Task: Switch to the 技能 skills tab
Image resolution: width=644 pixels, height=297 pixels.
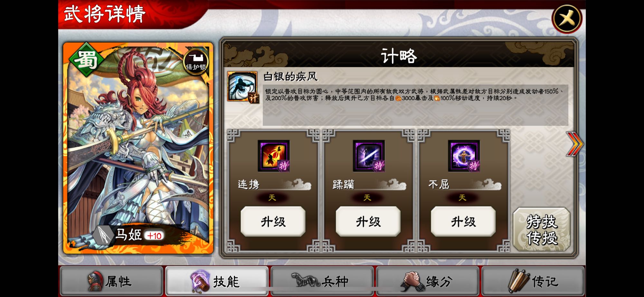Action: (217, 281)
